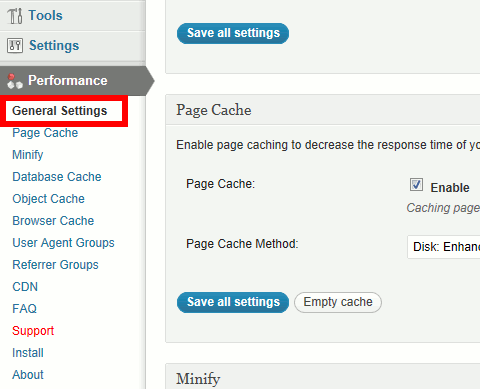Click the 'Enable' checkbox label text

(450, 188)
